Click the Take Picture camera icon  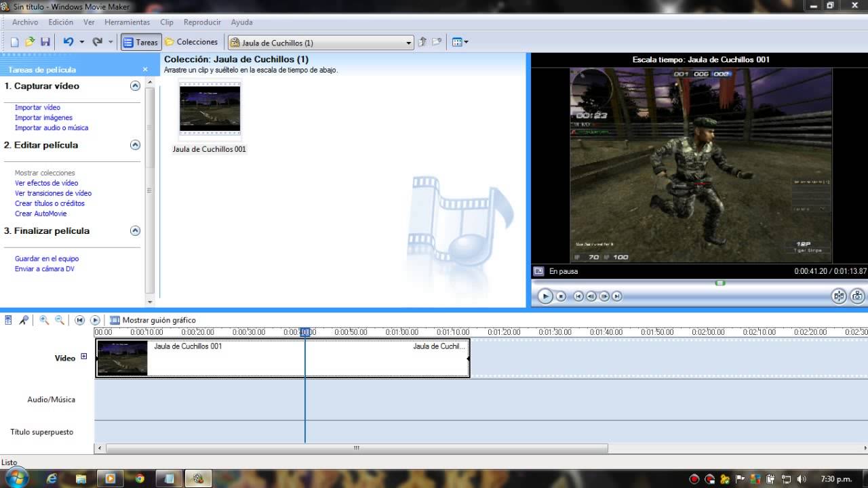pyautogui.click(x=857, y=296)
